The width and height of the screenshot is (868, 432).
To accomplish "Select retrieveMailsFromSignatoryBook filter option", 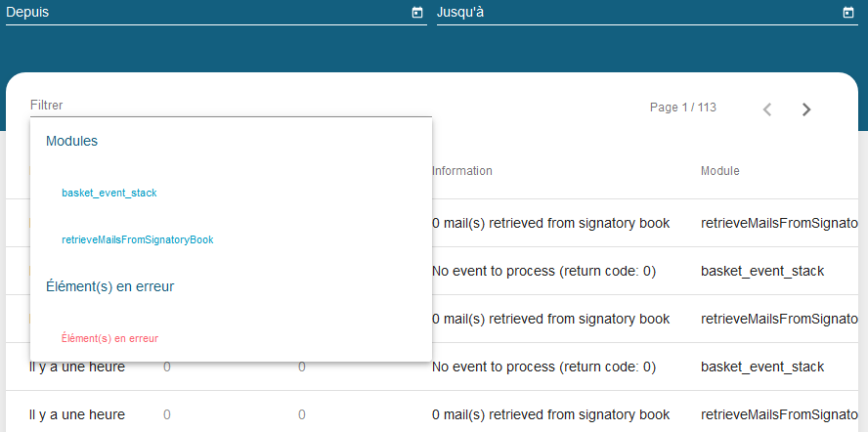I will point(138,240).
